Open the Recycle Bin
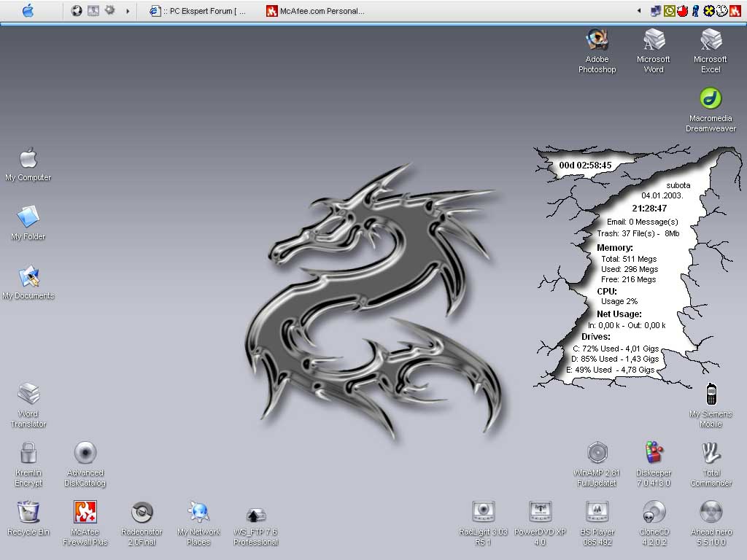The height and width of the screenshot is (560, 747). pyautogui.click(x=28, y=512)
